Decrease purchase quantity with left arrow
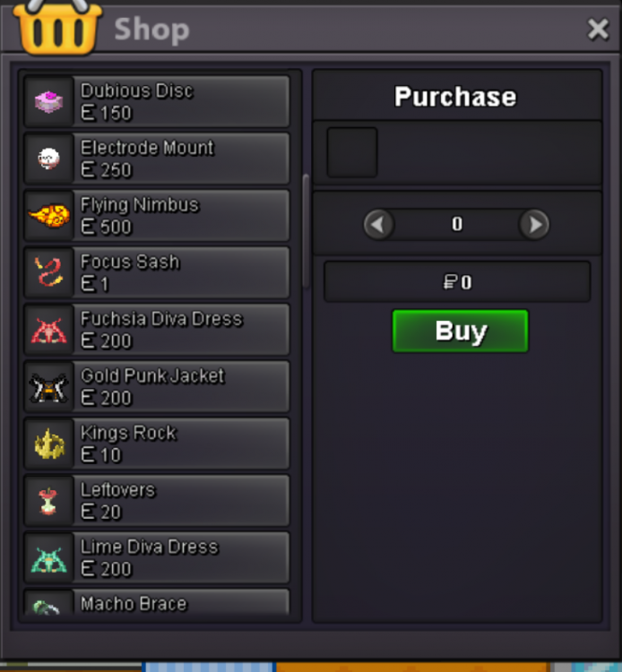 378,224
